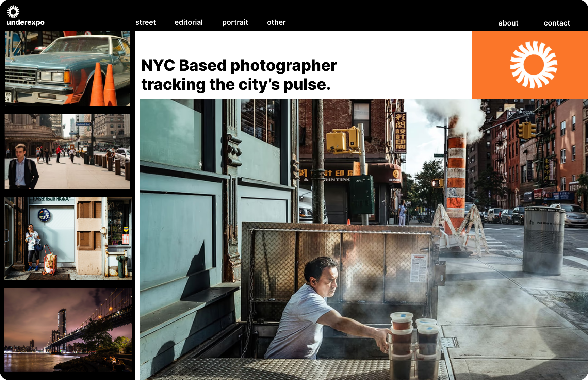Visit the about page

(x=508, y=23)
